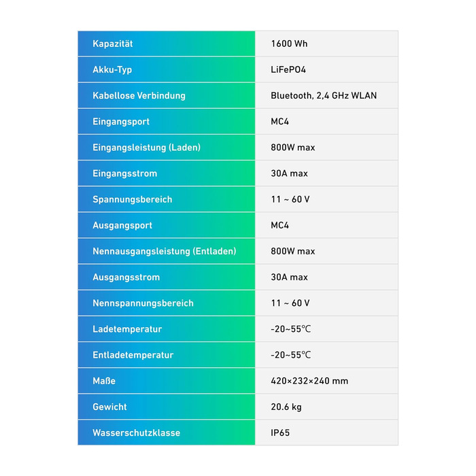This screenshot has height=476, width=476.
Task: Select the Ladetemperatur label cell
Action: [127, 329]
